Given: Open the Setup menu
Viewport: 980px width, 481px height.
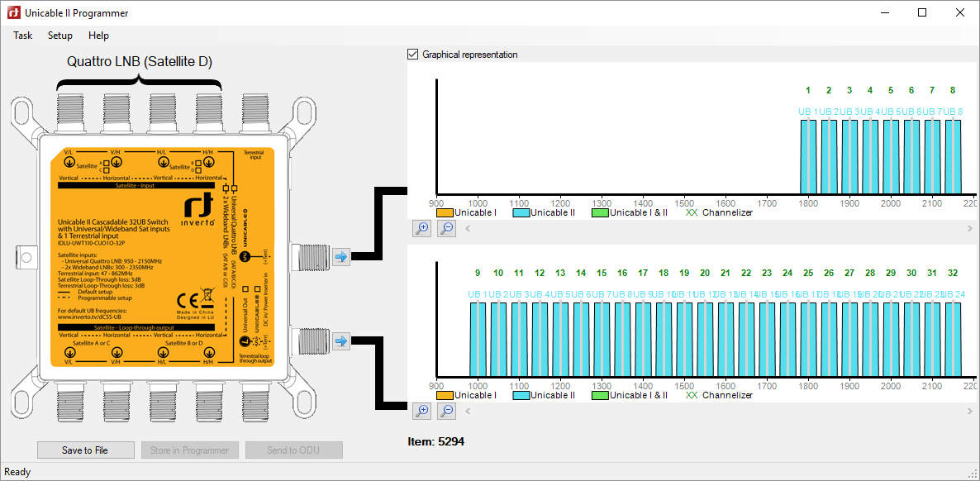Looking at the screenshot, I should tap(60, 36).
